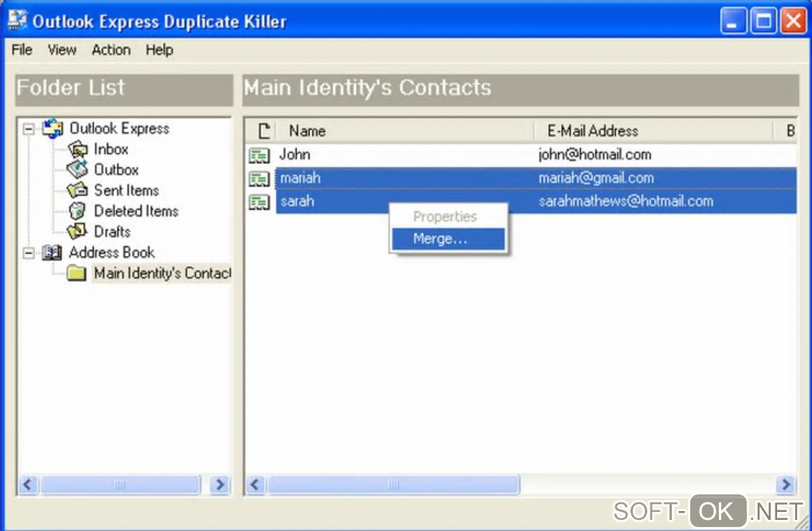Click the Address Book icon
The image size is (812, 531).
click(x=51, y=252)
